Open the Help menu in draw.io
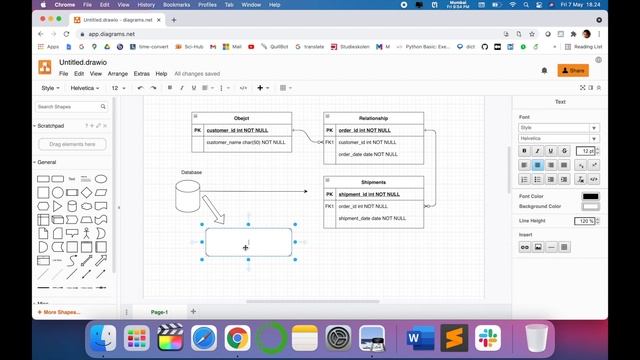 point(161,73)
